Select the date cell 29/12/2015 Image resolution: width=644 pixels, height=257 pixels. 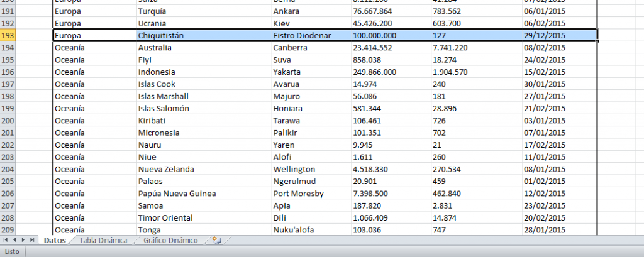tap(559, 35)
